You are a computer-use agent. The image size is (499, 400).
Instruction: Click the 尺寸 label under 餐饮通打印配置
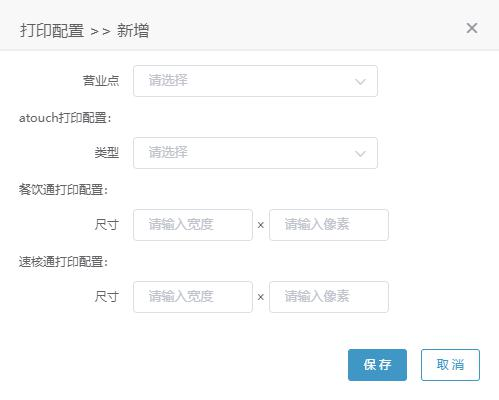[x=107, y=225]
